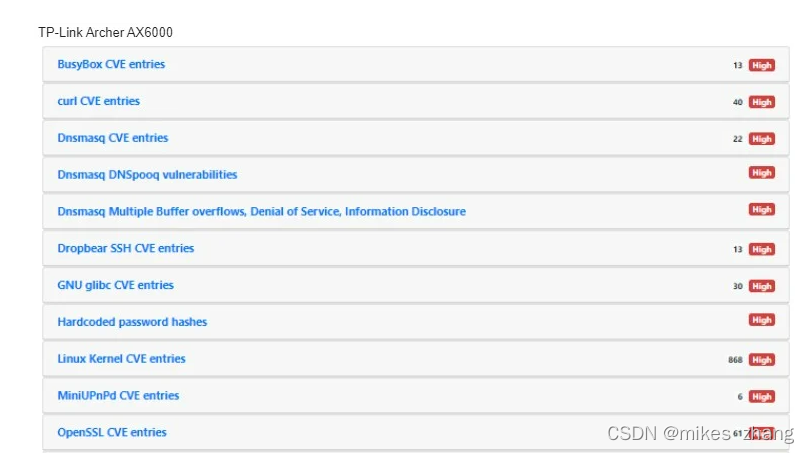
Task: Open GNU glibc CVE entries link
Action: (115, 285)
